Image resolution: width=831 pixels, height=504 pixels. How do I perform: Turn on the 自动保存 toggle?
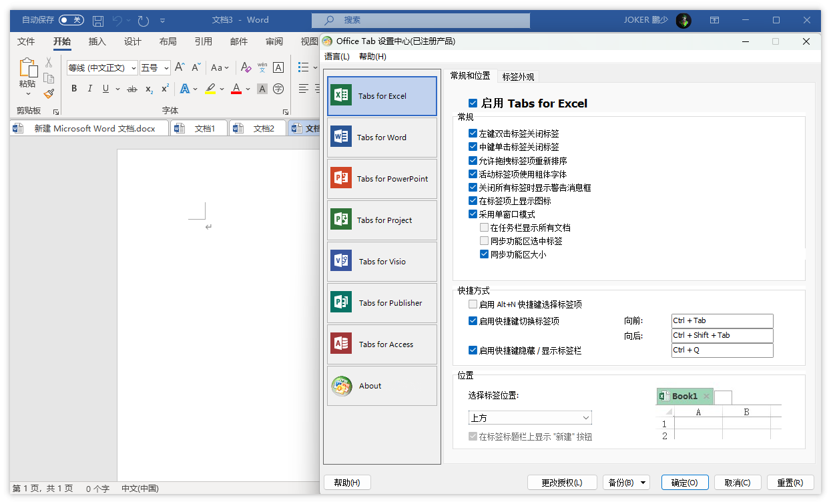tap(71, 20)
